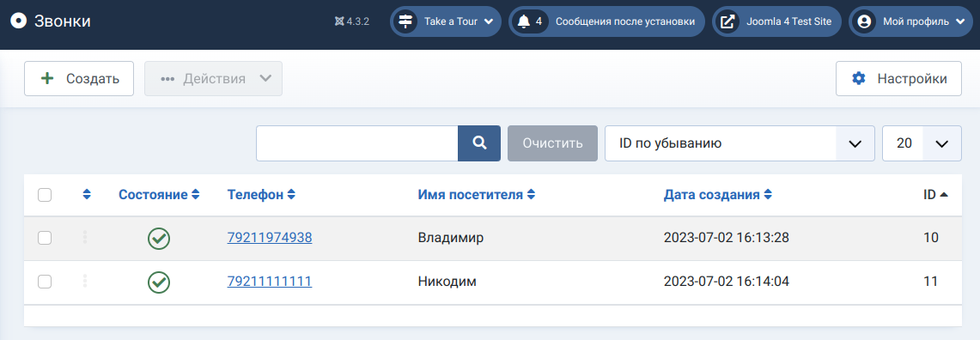Expand the Мой профиль user menu

pos(910,21)
